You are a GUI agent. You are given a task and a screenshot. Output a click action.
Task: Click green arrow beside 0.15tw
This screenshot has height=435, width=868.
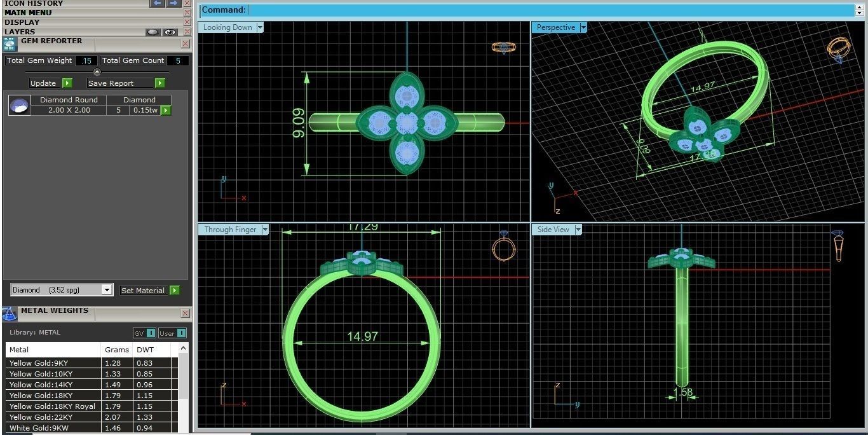point(166,110)
